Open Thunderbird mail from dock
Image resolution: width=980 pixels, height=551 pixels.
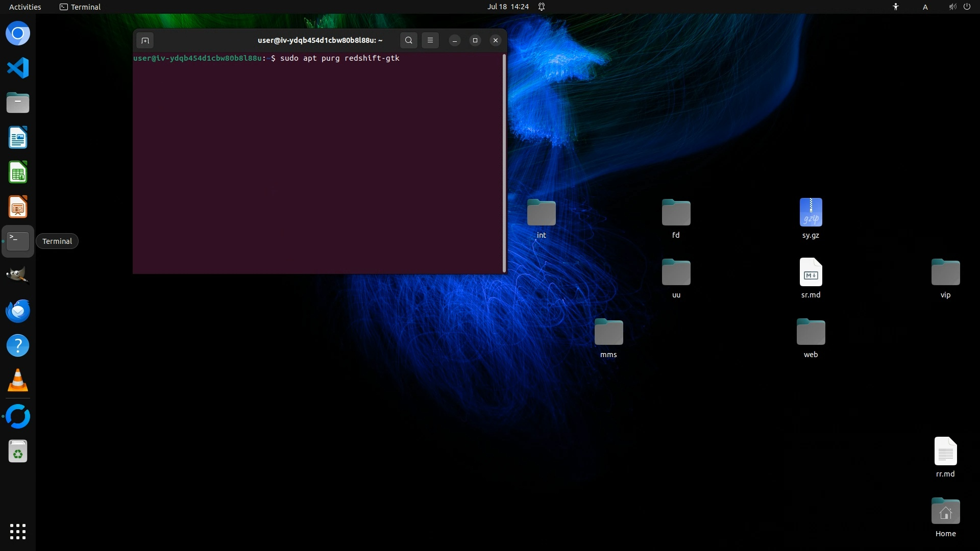pyautogui.click(x=18, y=311)
